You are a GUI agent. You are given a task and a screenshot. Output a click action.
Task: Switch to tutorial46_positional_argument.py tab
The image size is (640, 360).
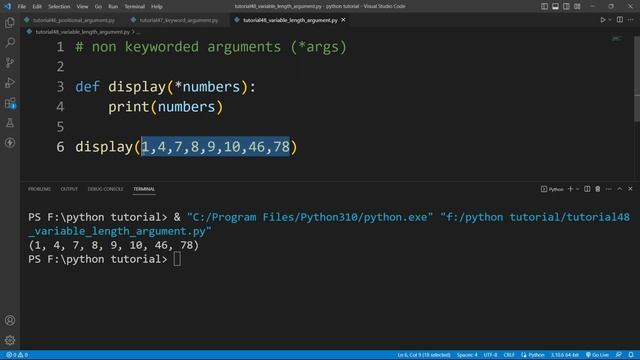coord(74,20)
